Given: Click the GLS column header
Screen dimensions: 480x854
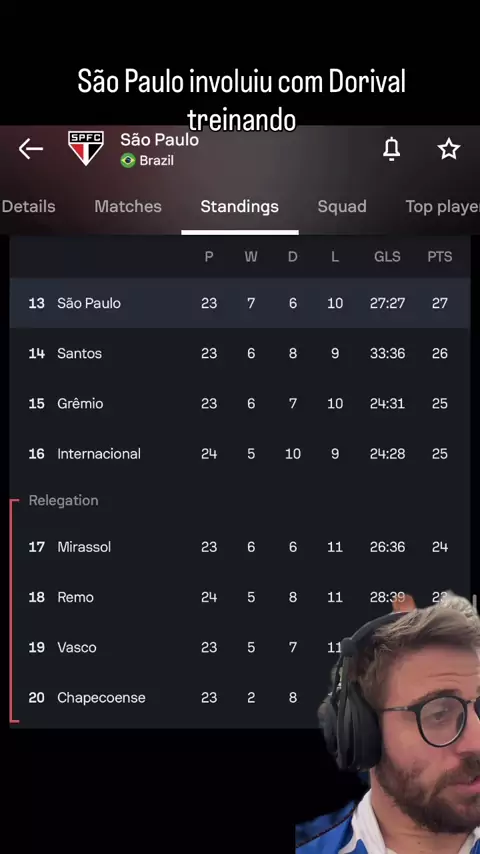Looking at the screenshot, I should click(387, 257).
